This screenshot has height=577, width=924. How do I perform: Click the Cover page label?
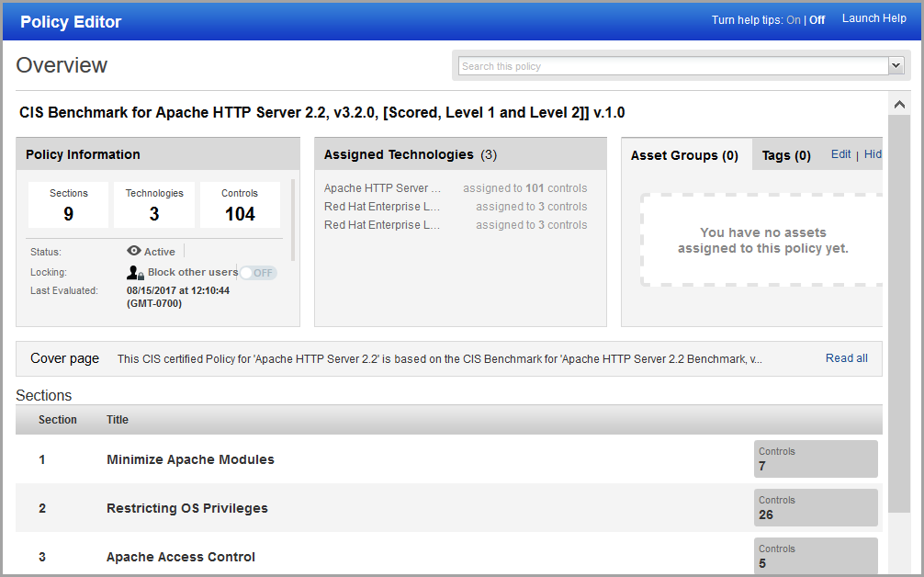point(65,358)
